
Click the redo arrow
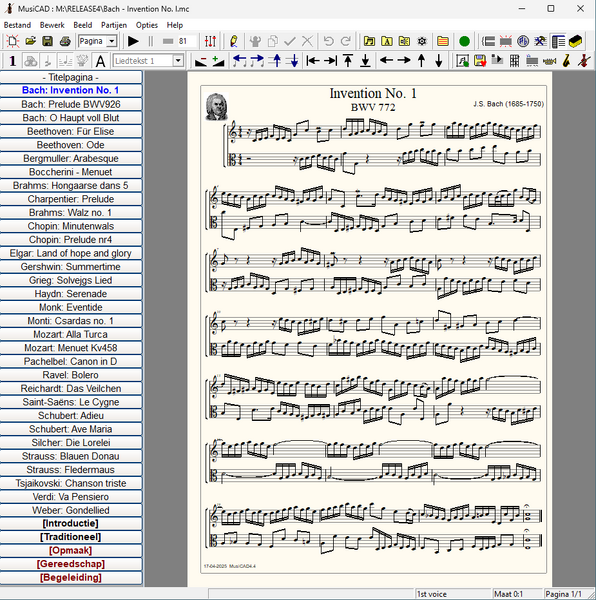[x=346, y=41]
